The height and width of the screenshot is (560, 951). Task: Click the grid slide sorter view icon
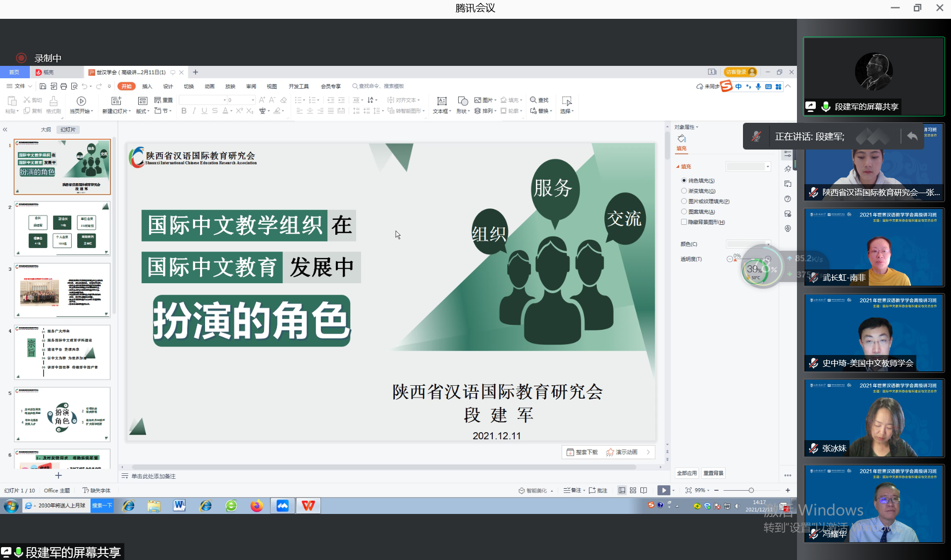coord(633,490)
